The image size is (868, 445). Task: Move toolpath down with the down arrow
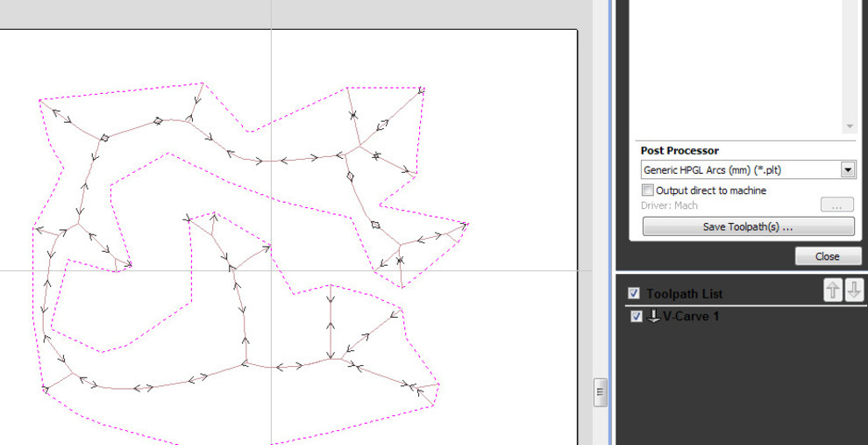854,291
